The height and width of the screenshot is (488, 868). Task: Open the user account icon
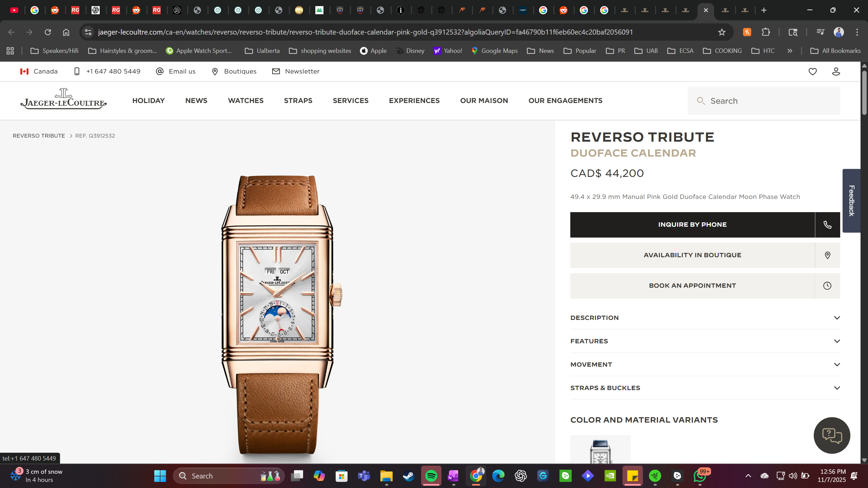pos(836,72)
